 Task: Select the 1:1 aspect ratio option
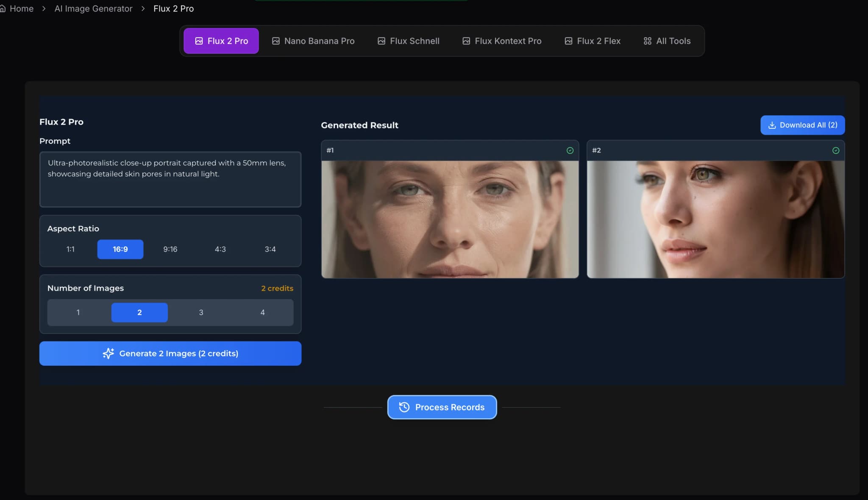point(70,249)
